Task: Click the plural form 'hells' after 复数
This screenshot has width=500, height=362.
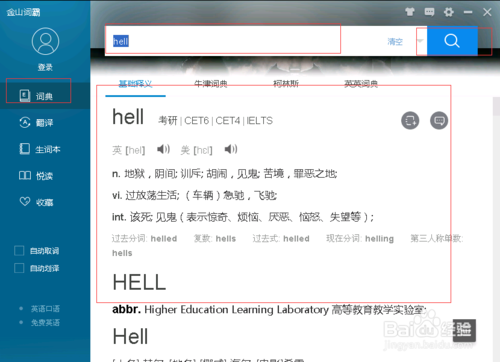Action: coord(226,239)
